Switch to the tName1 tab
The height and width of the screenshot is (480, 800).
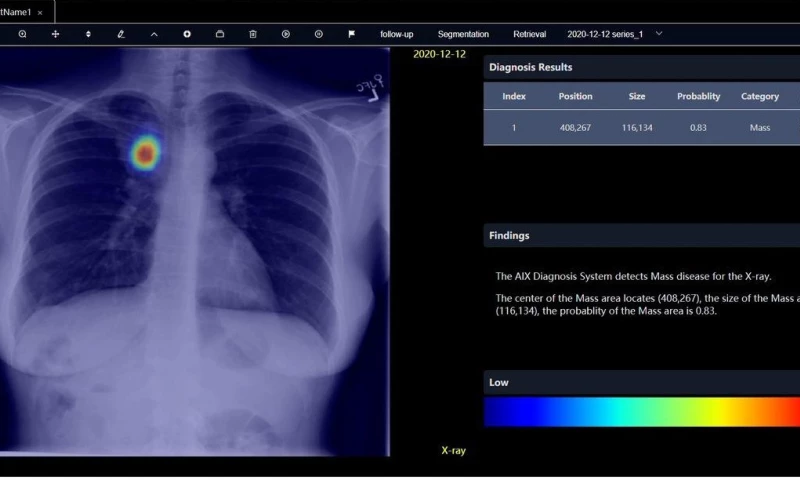tap(15, 12)
